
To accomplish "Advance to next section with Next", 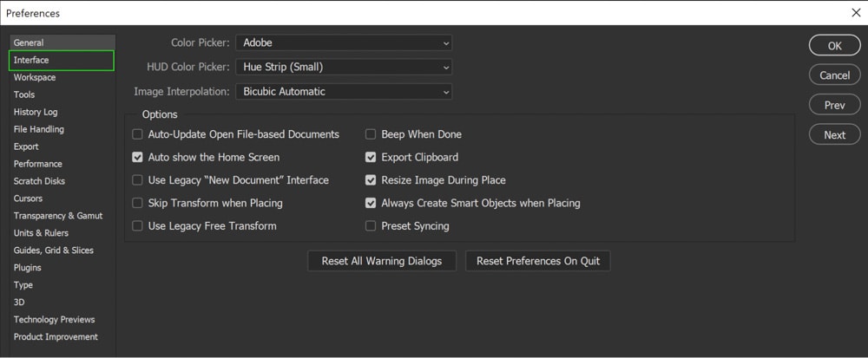I will pos(835,135).
